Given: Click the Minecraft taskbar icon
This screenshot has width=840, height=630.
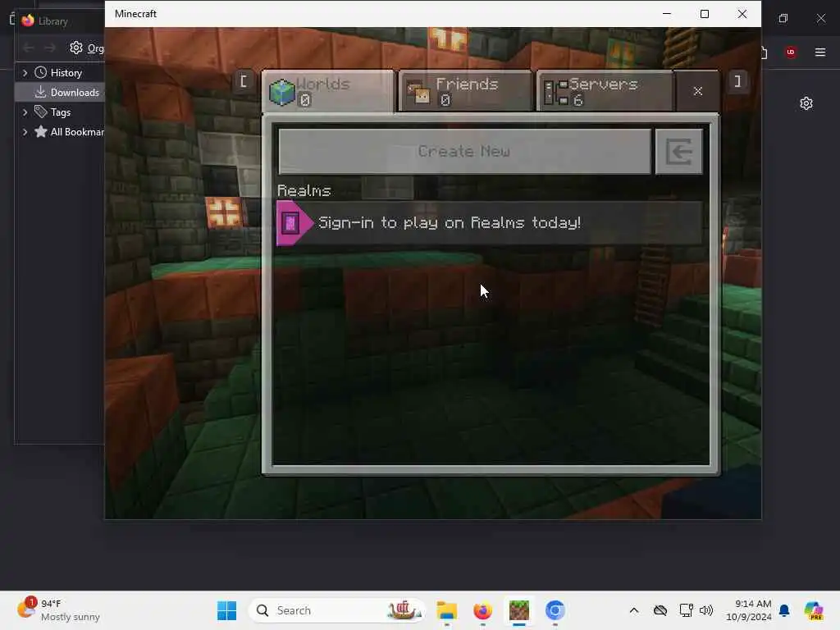Looking at the screenshot, I should point(518,610).
